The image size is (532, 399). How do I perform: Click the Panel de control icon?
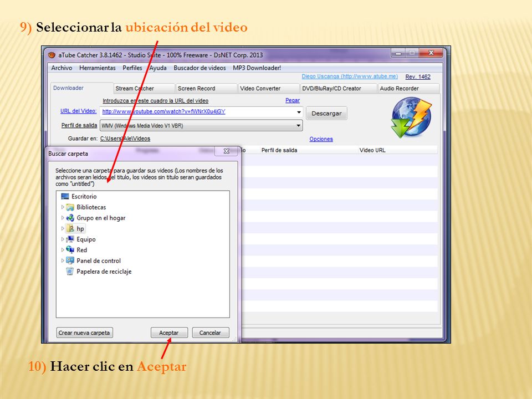click(x=70, y=260)
